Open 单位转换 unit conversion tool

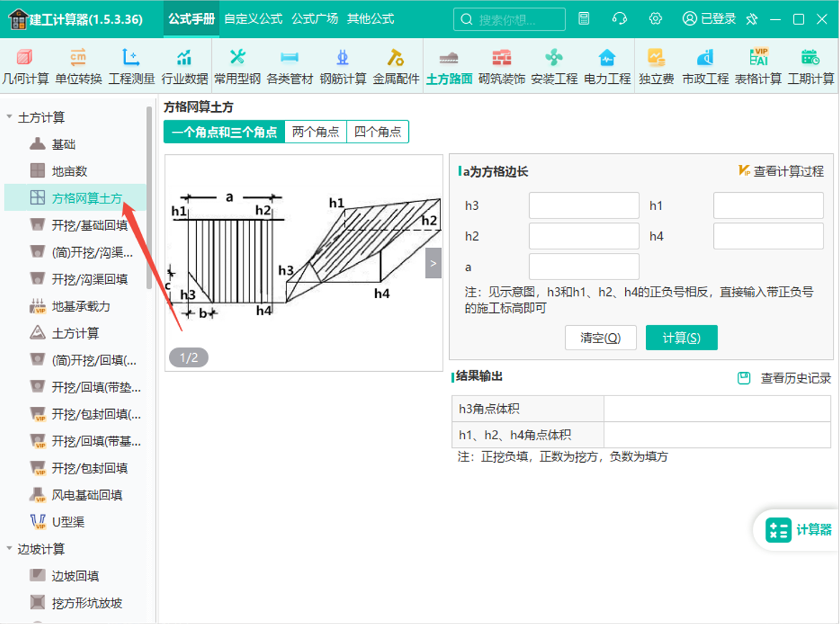click(78, 67)
